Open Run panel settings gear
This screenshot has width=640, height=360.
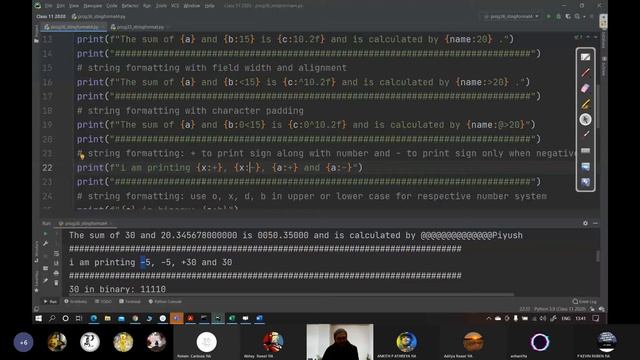coord(585,223)
